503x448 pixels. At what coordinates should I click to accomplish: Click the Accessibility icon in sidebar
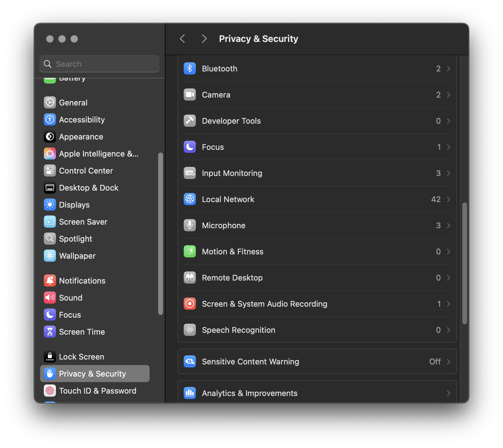[x=50, y=120]
